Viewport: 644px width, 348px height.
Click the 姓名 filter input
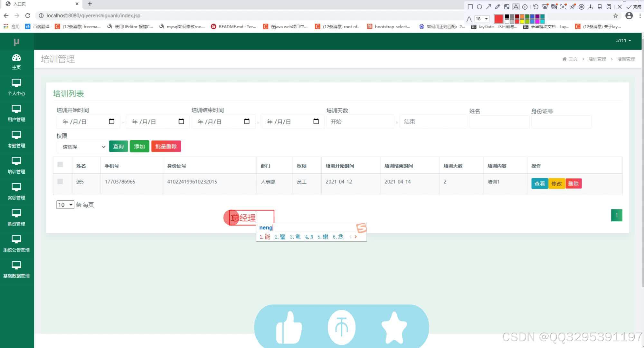coord(499,122)
